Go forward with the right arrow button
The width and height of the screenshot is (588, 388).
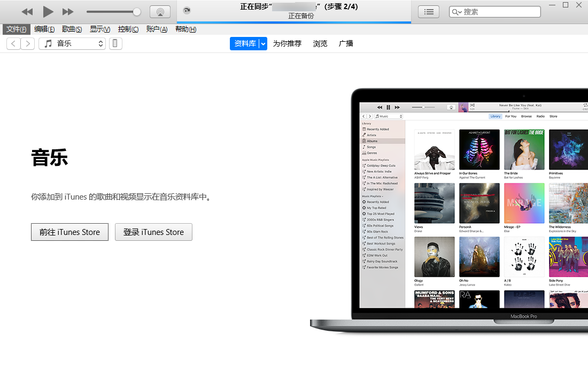28,43
